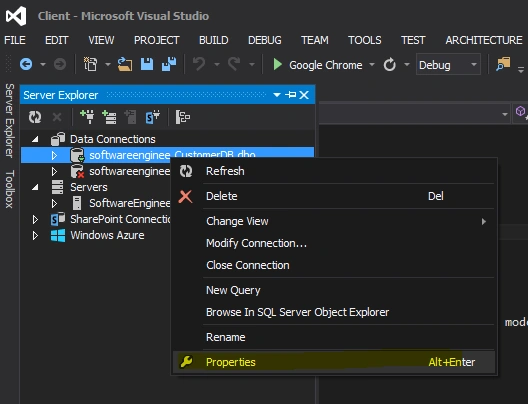Click the browser Refresh icon beside Google Chrome
The width and height of the screenshot is (528, 404).
point(390,64)
